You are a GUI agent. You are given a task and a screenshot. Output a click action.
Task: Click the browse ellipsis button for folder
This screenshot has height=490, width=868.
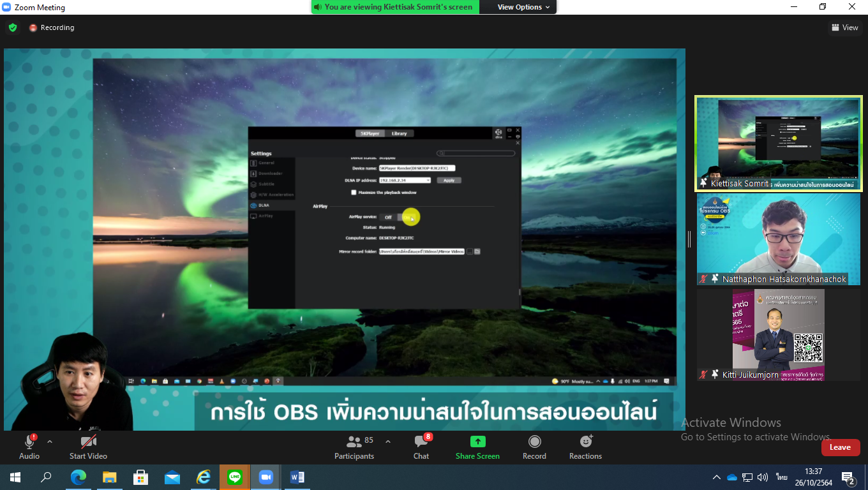pos(470,251)
